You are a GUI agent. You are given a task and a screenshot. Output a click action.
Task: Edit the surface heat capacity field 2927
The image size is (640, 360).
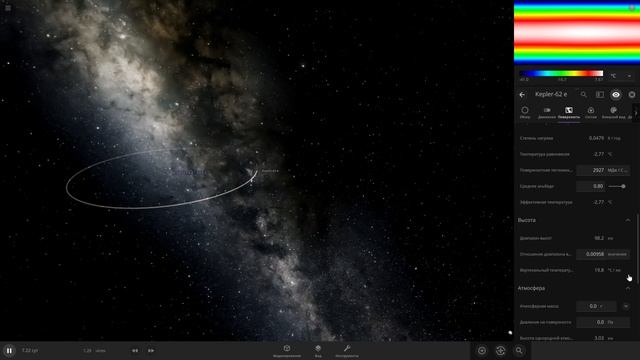point(591,170)
